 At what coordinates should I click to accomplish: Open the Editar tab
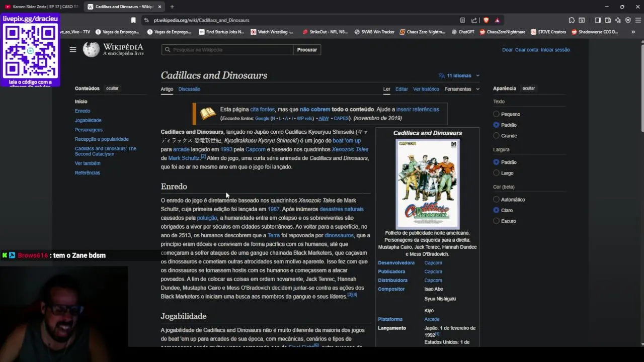coord(401,89)
